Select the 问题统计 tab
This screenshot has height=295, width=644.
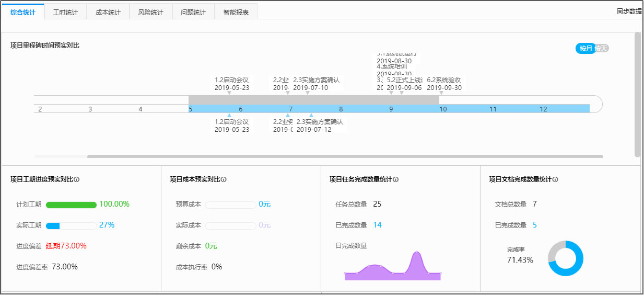click(193, 12)
